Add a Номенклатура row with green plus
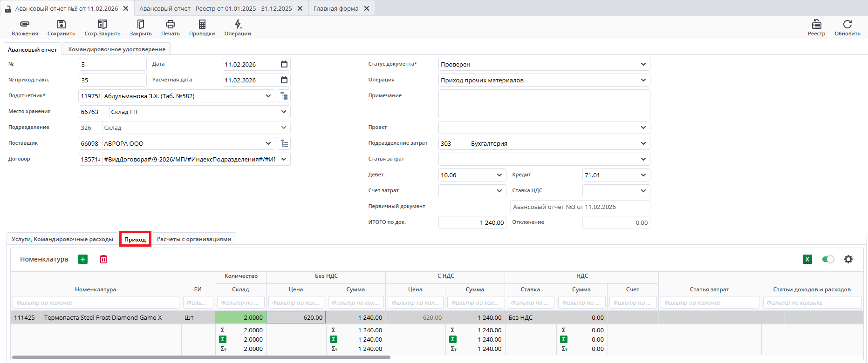 (x=83, y=259)
